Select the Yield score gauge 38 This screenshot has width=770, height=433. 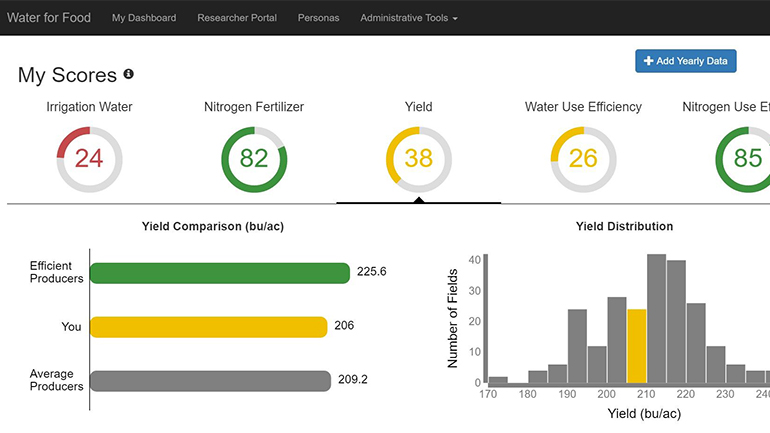[418, 160]
